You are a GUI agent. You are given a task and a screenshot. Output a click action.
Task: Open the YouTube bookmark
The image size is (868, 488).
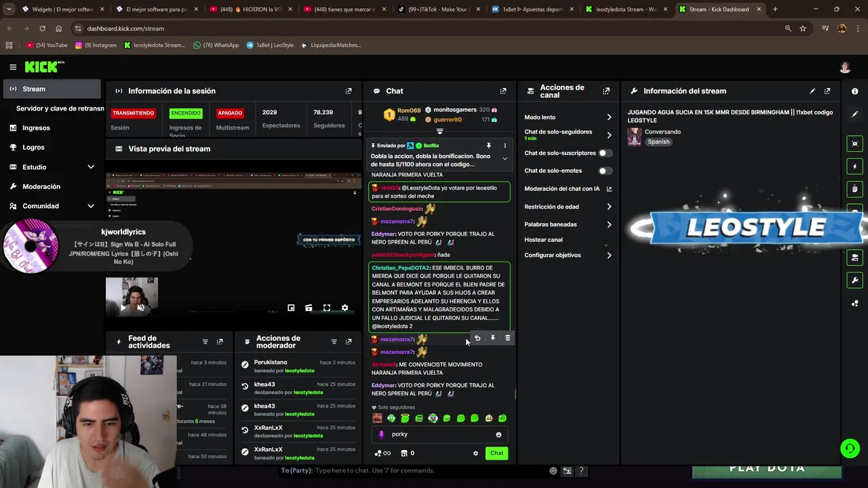click(x=47, y=45)
